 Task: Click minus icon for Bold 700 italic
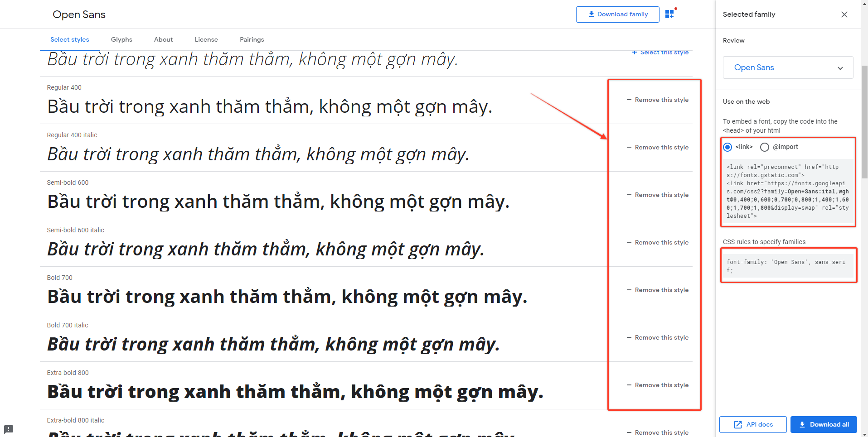click(x=629, y=337)
